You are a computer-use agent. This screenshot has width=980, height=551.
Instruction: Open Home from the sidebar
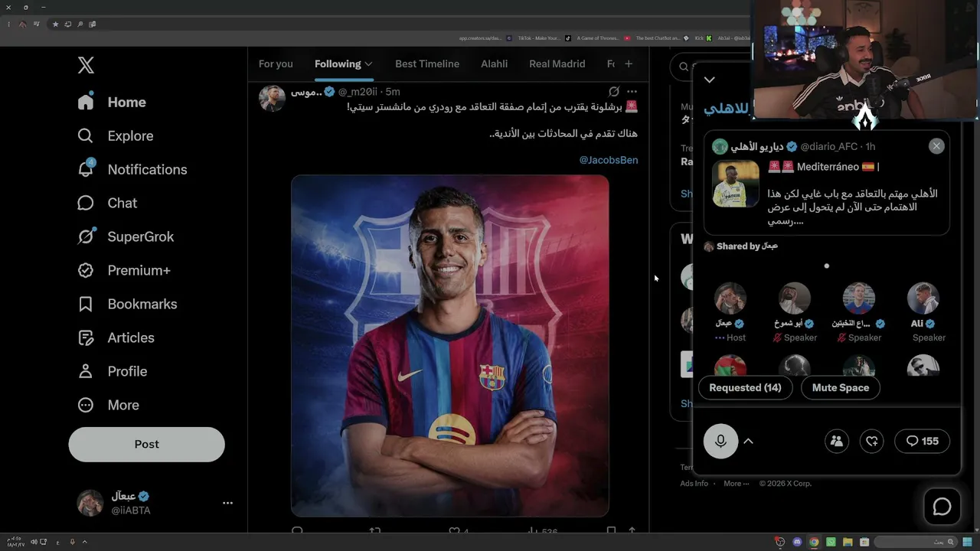(x=112, y=102)
